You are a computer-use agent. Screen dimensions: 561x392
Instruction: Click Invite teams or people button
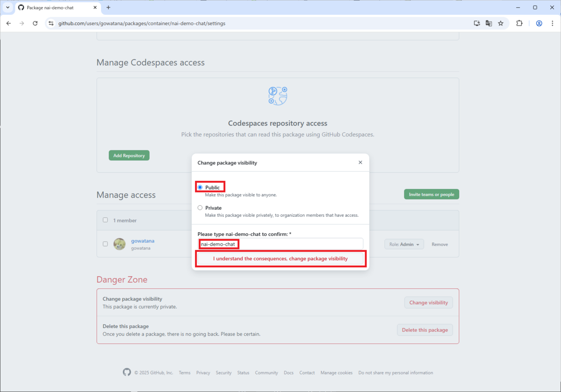432,194
